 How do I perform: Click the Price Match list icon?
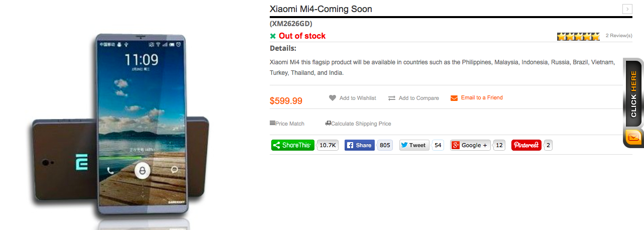coord(272,123)
